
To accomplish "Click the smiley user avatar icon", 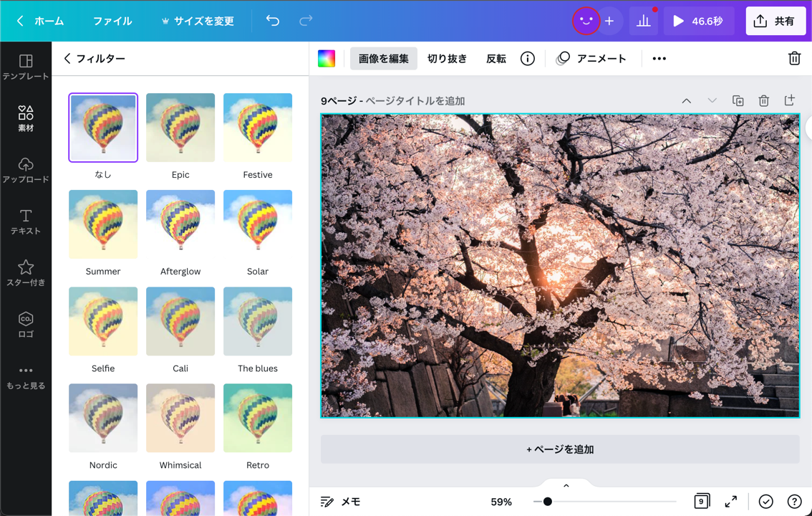I will pyautogui.click(x=586, y=21).
